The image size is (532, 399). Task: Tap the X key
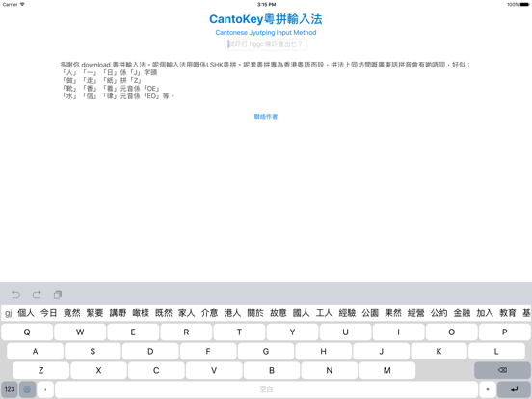[x=98, y=370]
